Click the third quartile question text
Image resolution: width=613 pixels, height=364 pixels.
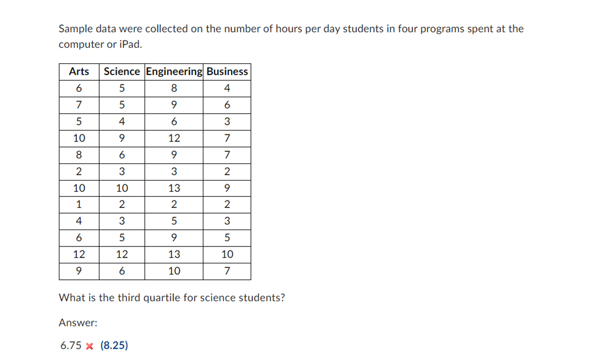pos(172,297)
